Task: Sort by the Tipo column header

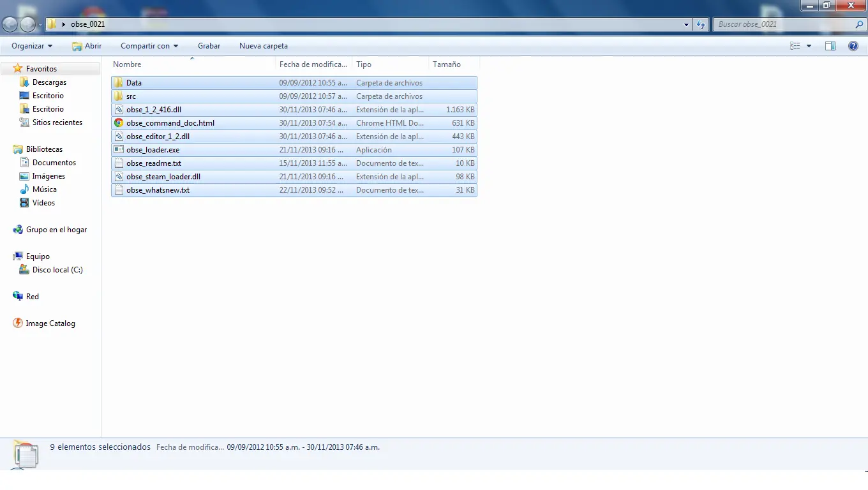Action: [391, 64]
